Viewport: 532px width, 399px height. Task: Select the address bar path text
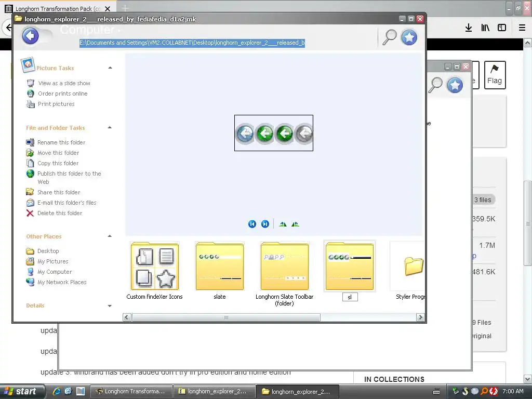(x=192, y=43)
